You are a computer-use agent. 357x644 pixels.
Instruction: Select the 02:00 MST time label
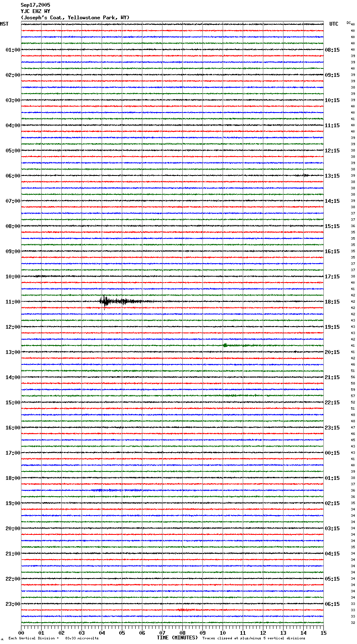pyautogui.click(x=13, y=75)
